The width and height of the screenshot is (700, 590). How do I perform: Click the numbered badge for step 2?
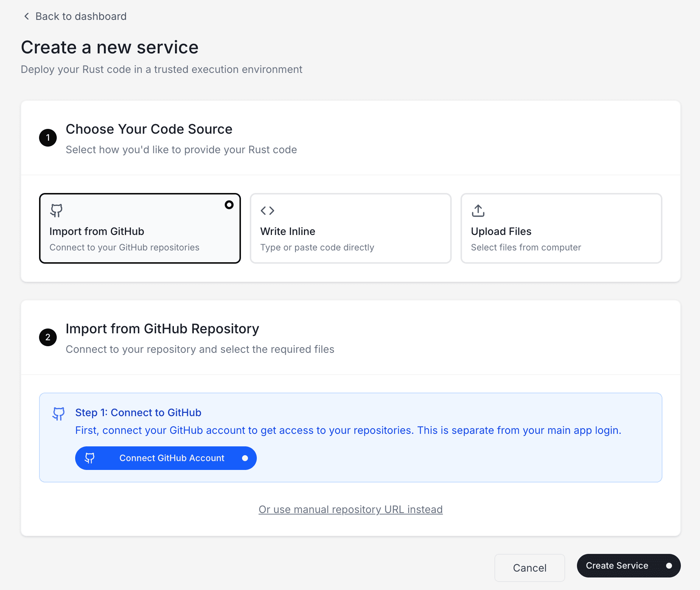pos(48,337)
